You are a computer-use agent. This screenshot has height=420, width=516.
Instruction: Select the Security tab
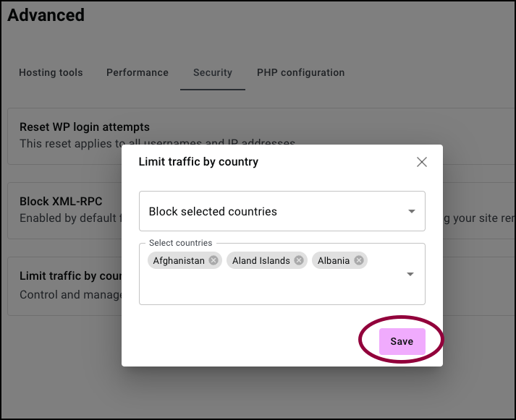click(x=213, y=72)
